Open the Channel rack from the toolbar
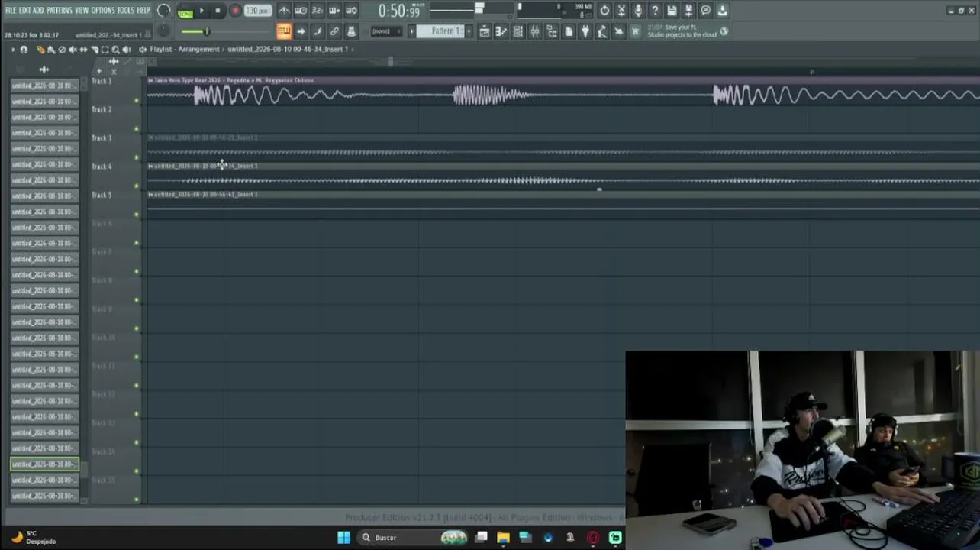The image size is (980, 550). 517,31
